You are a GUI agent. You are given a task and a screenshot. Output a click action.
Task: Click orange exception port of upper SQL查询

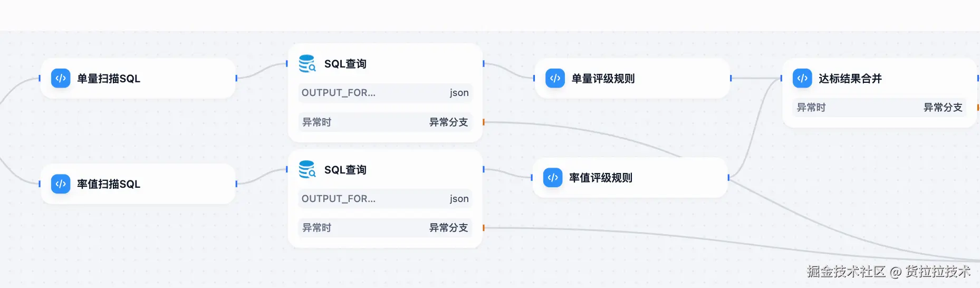point(484,122)
